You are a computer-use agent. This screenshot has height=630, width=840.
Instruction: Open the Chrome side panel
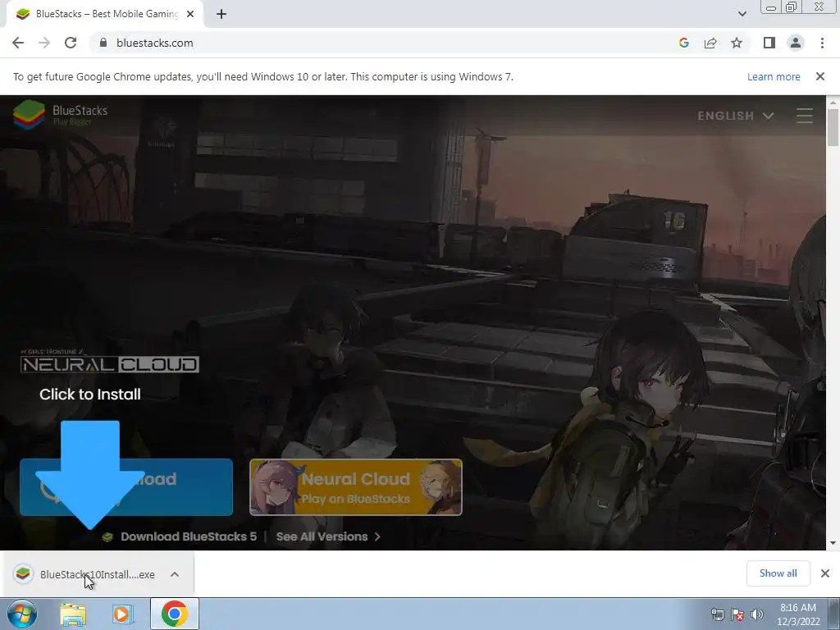pos(769,43)
